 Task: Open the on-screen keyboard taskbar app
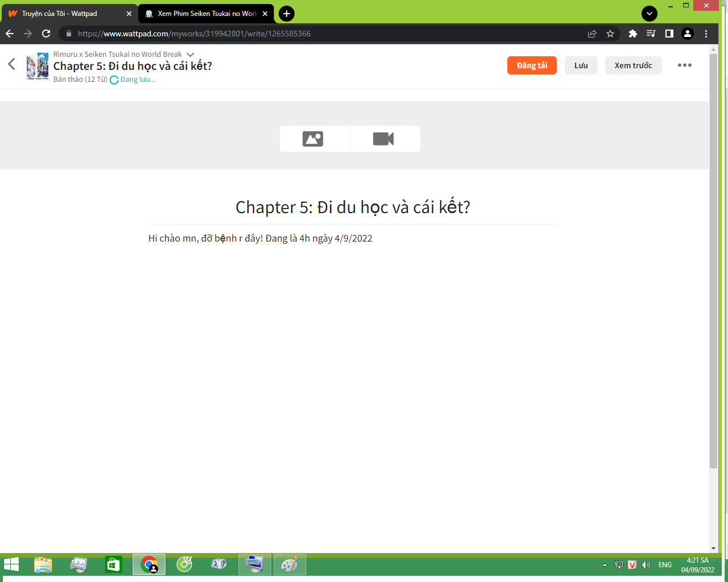click(x=254, y=564)
